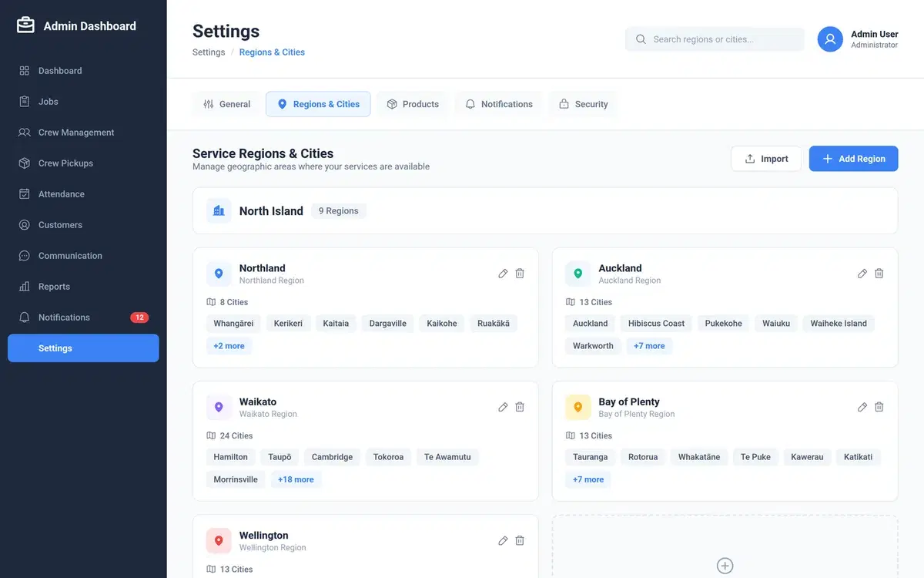Click the search magnifier icon
The width and height of the screenshot is (924, 578).
(641, 39)
